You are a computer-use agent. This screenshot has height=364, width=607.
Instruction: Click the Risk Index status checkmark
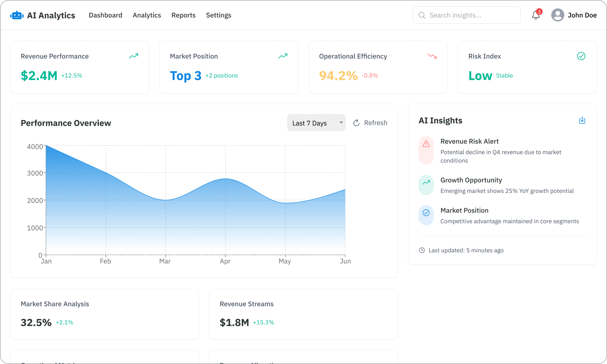[x=581, y=56]
